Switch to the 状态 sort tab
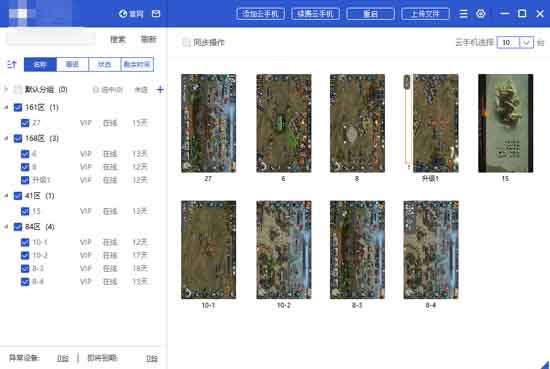Screen dimensions: 550x369 tap(105, 65)
